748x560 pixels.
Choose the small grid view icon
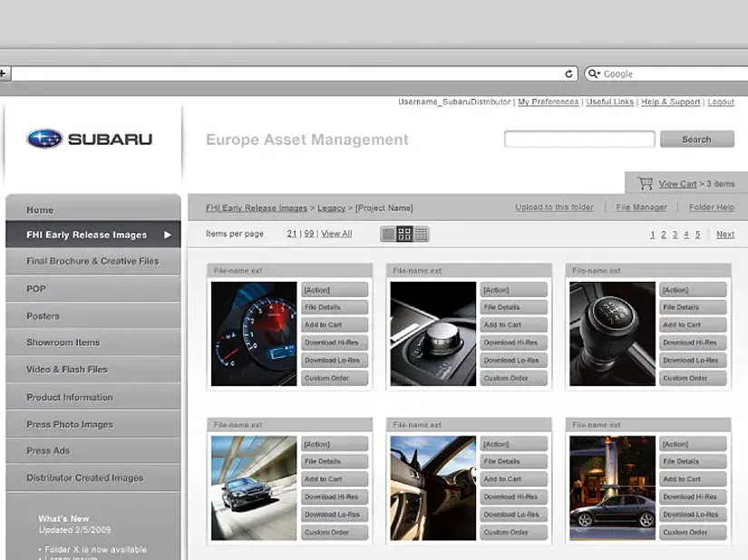click(421, 234)
